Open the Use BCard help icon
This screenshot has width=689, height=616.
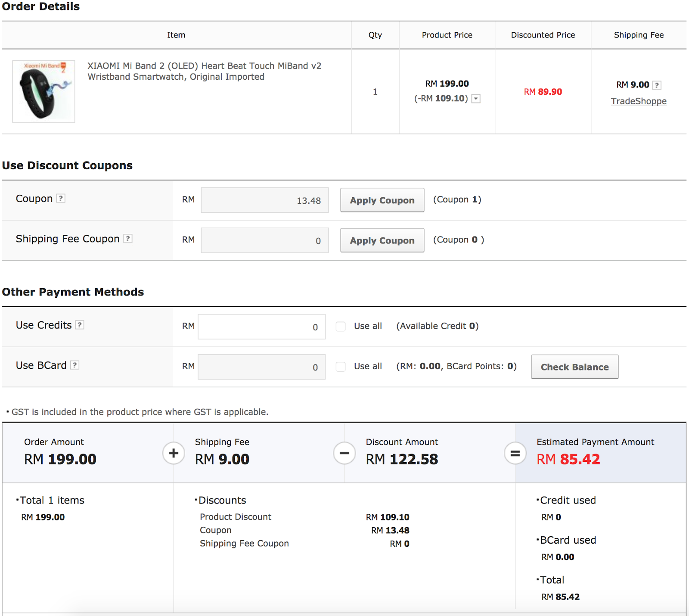(75, 365)
